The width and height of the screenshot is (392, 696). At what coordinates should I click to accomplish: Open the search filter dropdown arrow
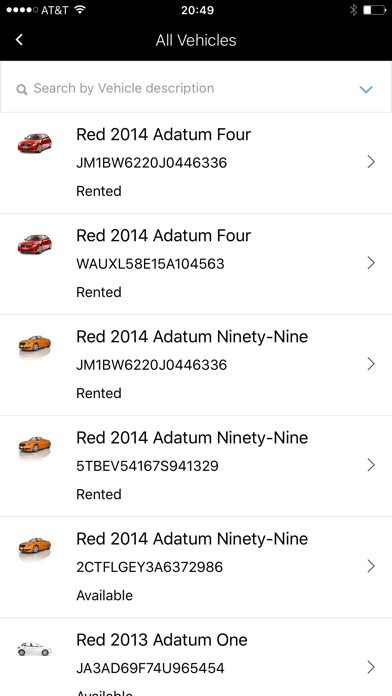366,89
